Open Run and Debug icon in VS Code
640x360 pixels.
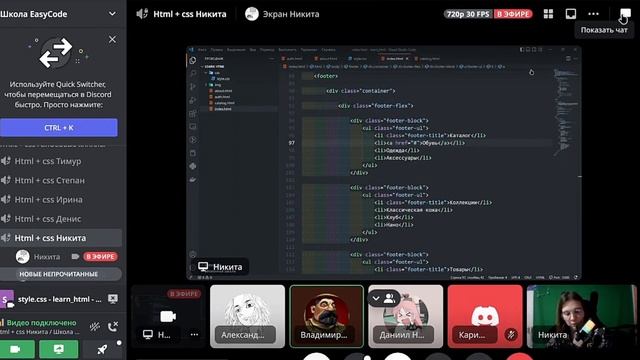(193, 100)
